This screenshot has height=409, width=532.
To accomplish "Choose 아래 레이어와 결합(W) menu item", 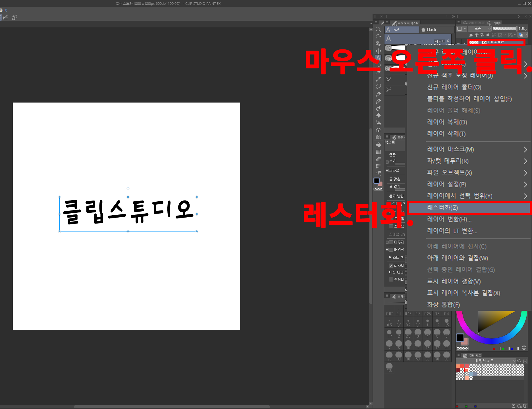I will coord(469,258).
